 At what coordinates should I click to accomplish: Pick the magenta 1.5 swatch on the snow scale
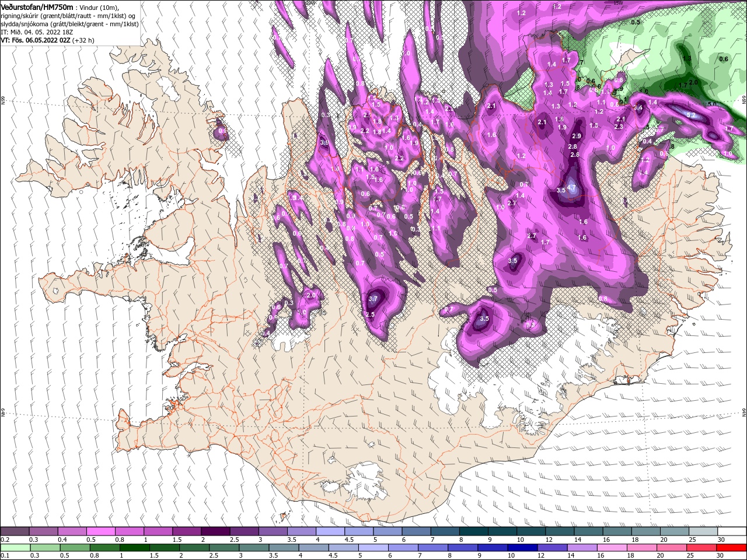(x=187, y=531)
